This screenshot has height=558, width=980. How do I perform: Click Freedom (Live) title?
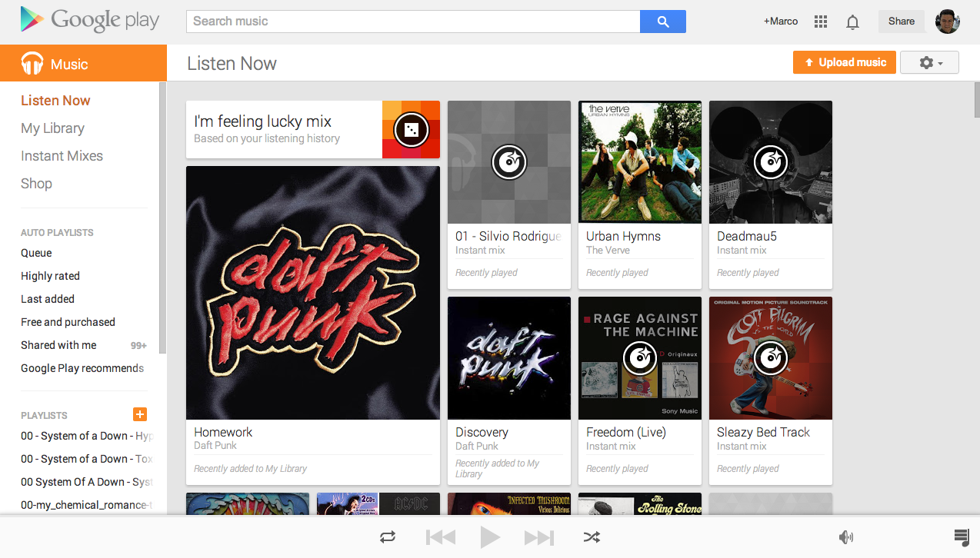coord(626,432)
